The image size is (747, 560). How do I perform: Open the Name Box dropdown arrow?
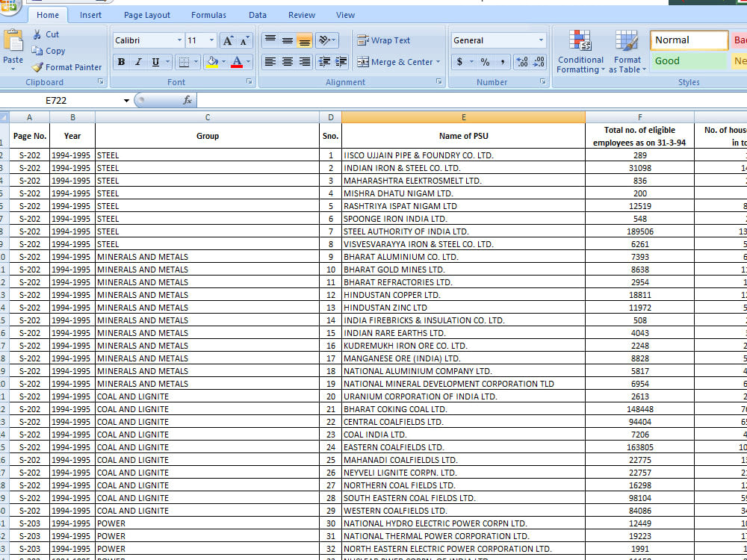126,101
